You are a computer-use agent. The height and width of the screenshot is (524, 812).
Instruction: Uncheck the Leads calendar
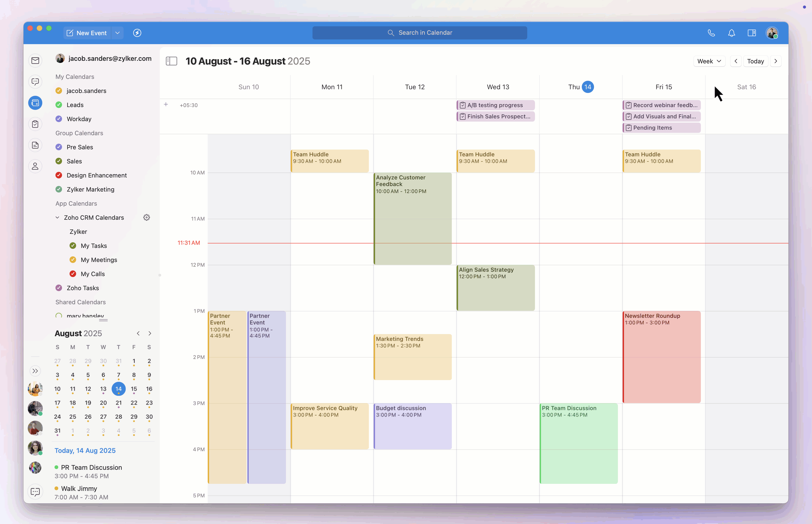coord(59,105)
